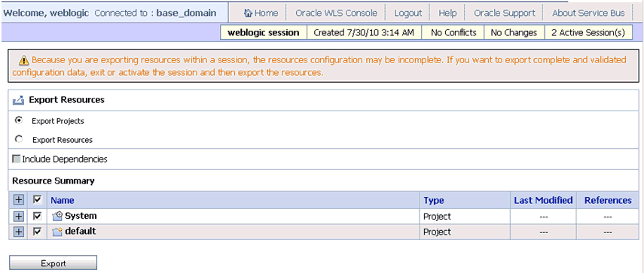Click the System project folder icon

pyautogui.click(x=57, y=216)
